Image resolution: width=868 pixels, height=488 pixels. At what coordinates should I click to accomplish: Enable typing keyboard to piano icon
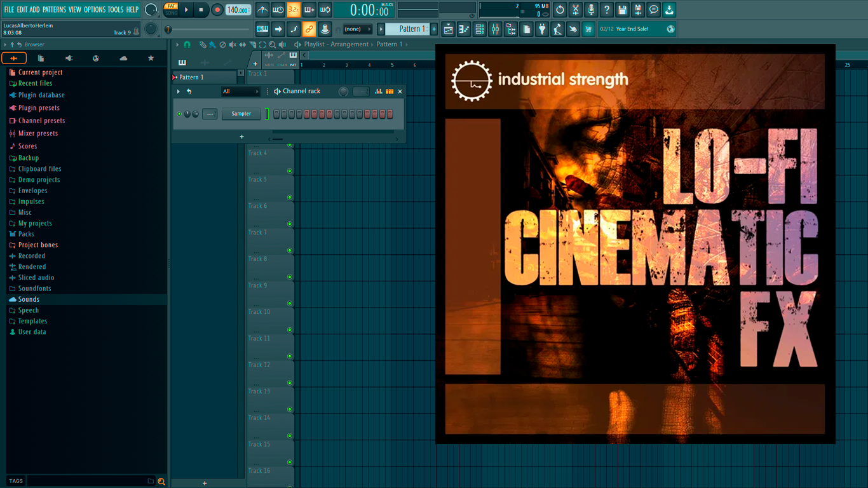click(x=262, y=29)
